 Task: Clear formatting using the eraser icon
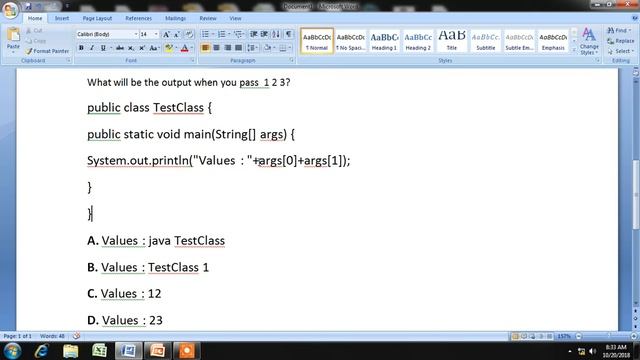(x=189, y=35)
